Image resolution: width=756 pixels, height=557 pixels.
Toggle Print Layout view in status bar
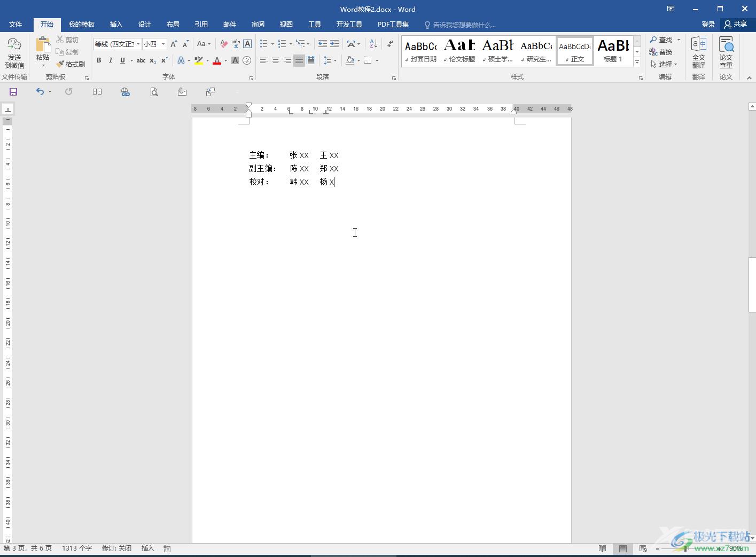click(623, 548)
